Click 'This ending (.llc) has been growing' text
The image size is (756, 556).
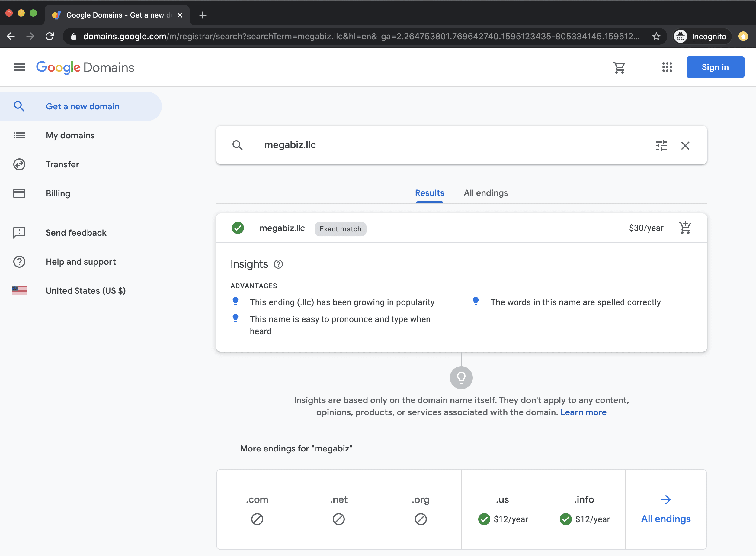(342, 302)
